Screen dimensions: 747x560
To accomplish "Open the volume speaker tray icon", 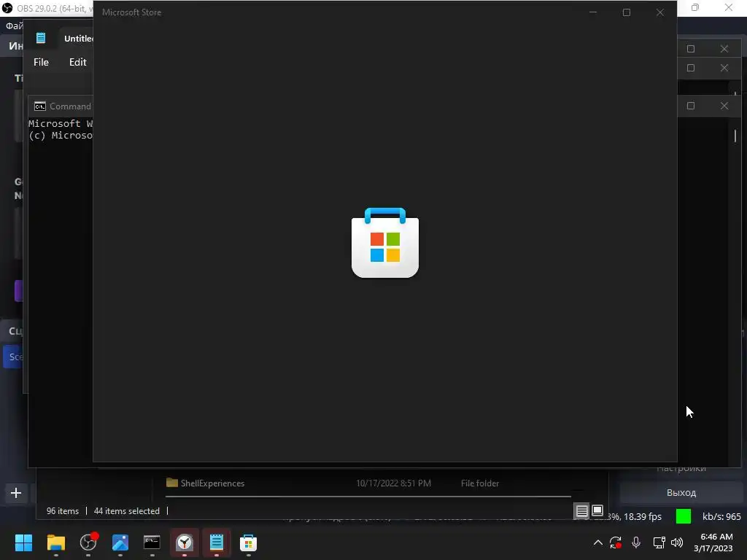I will pos(677,542).
